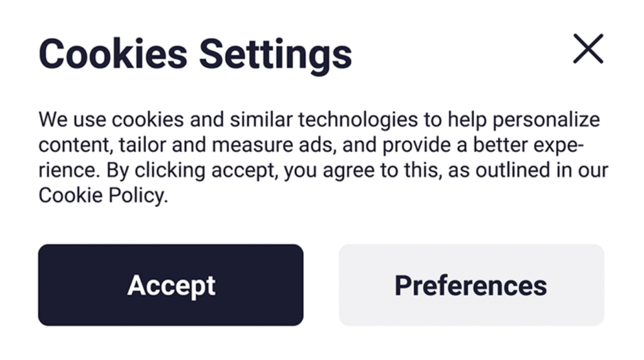This screenshot has width=644, height=360.
Task: Close the Cookies Settings dialog
Action: point(588,49)
